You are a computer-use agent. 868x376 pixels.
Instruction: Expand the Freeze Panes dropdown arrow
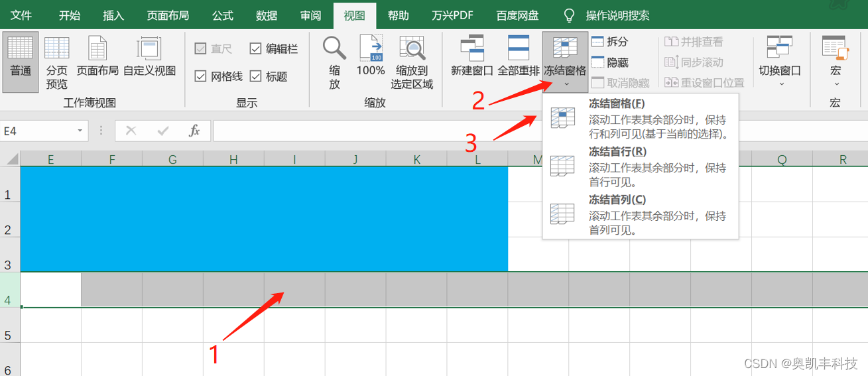[x=566, y=84]
